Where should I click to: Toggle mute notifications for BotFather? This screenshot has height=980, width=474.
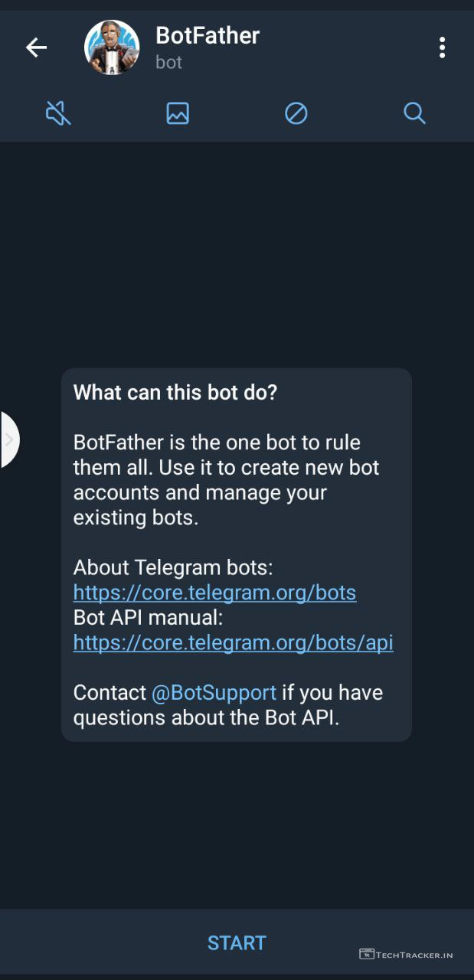tap(58, 114)
